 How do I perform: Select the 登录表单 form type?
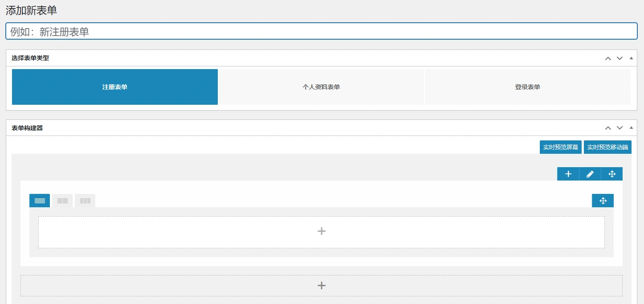coord(527,87)
